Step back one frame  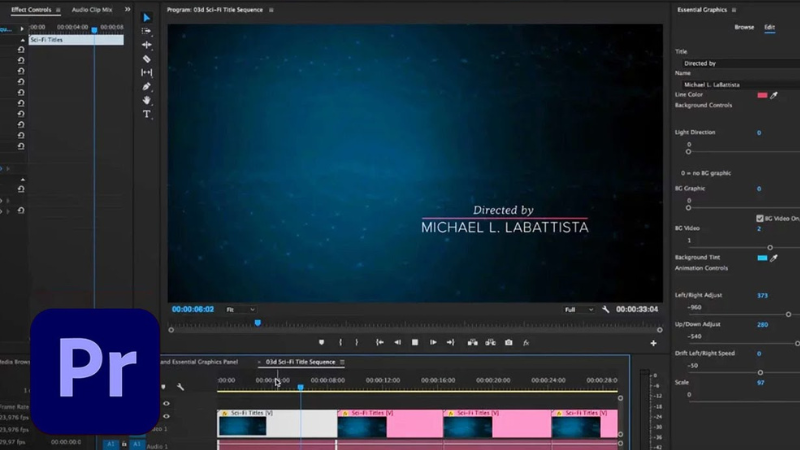(x=397, y=342)
